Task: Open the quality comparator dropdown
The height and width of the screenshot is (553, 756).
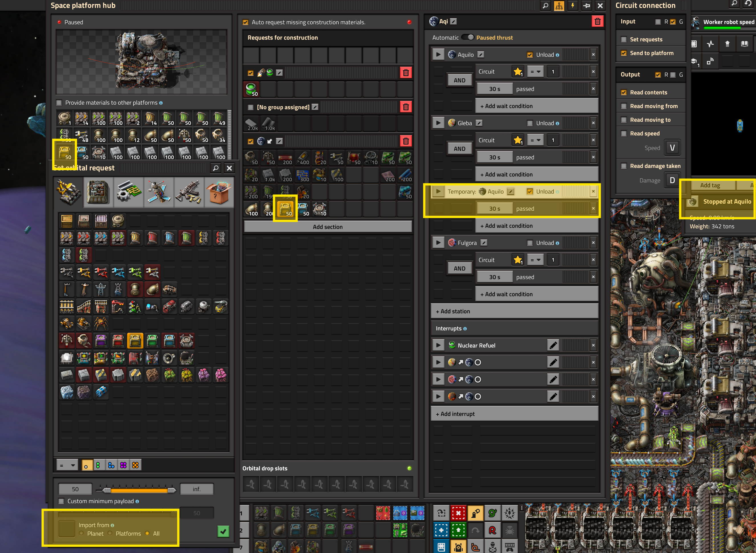Action: (x=67, y=465)
